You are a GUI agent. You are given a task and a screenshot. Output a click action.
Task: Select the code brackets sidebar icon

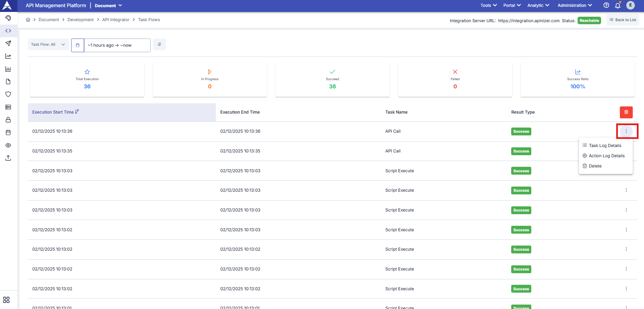[8, 31]
